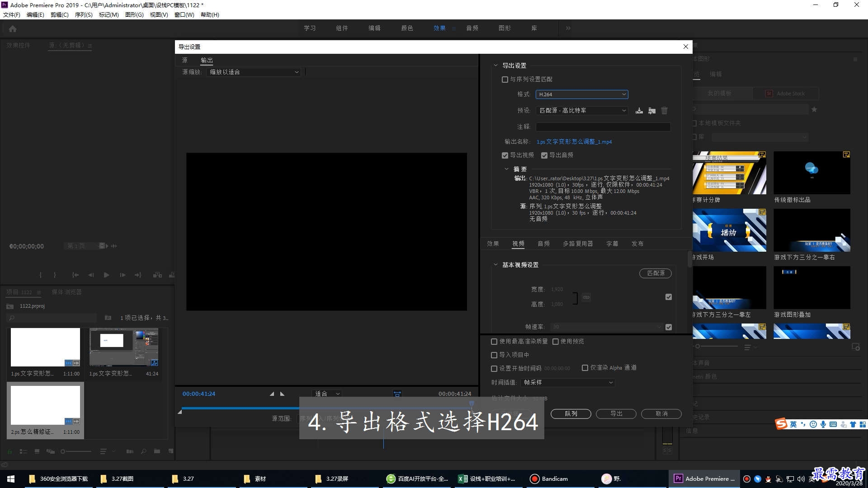Open the preset dropdown 匹配源 - 高比特率
868x488 pixels.
click(x=582, y=111)
